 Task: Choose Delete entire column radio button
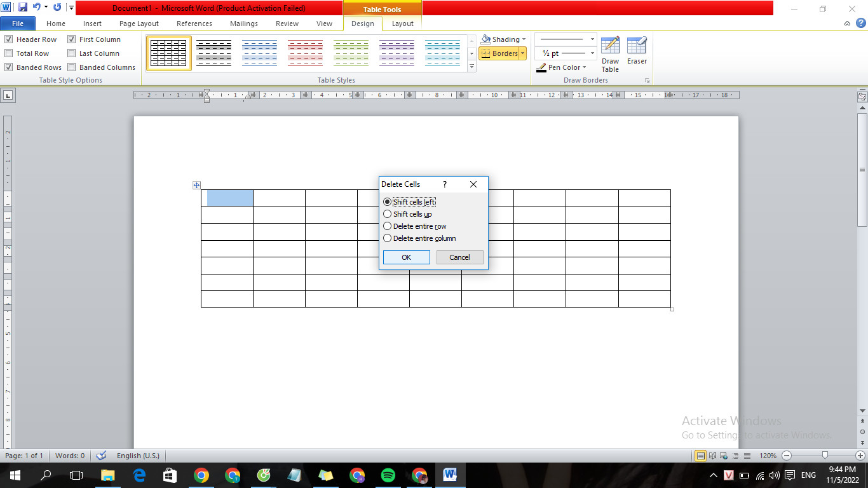tap(388, 238)
